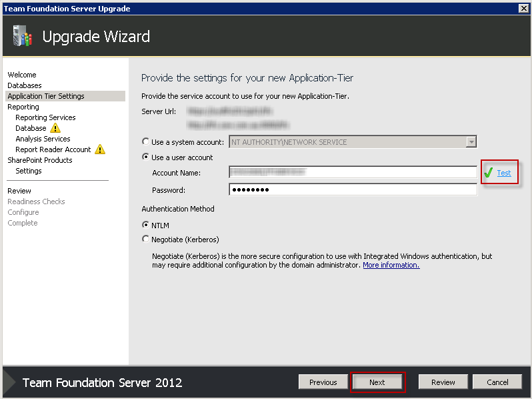This screenshot has height=399, width=532.
Task: Open Application Tier Settings step
Action: [65, 96]
